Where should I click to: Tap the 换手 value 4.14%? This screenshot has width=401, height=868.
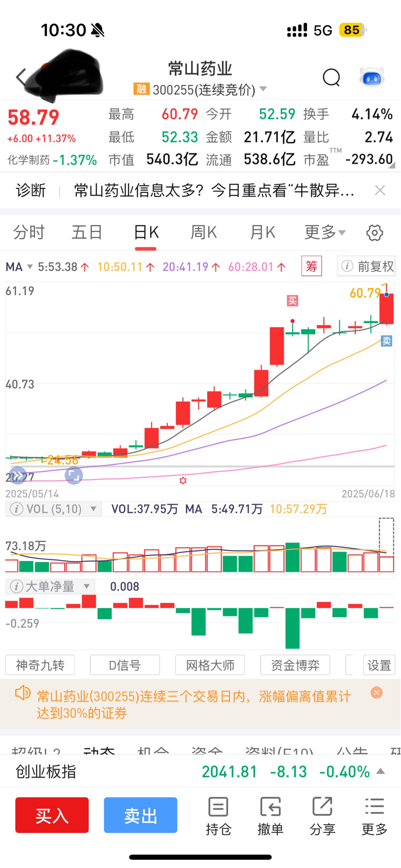click(x=372, y=114)
